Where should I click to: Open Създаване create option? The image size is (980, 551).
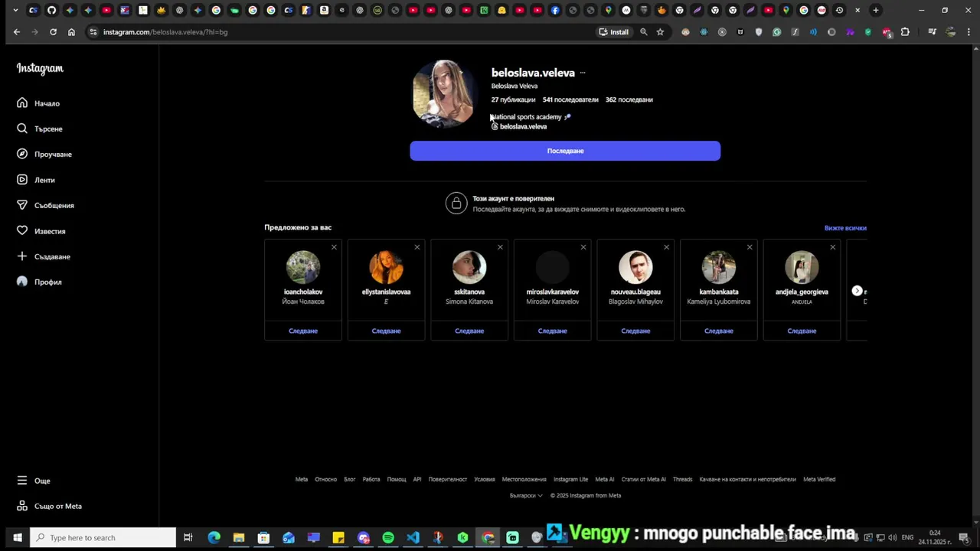[44, 256]
